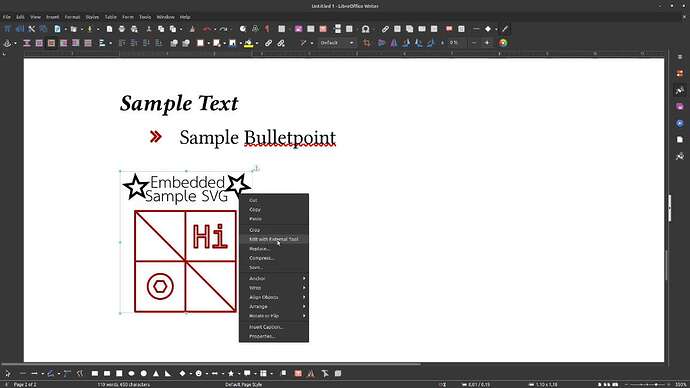Select the Ellipse shape tool
The height and width of the screenshot is (388, 690).
point(131,373)
